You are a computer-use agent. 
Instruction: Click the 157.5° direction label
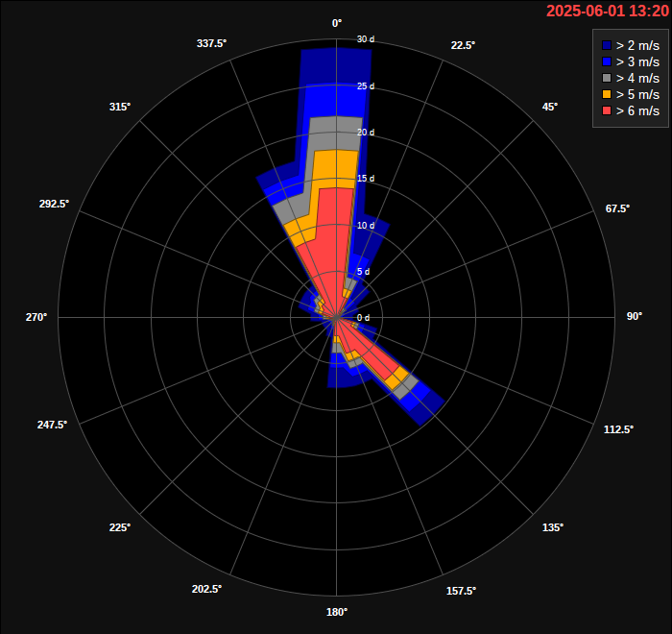(461, 591)
